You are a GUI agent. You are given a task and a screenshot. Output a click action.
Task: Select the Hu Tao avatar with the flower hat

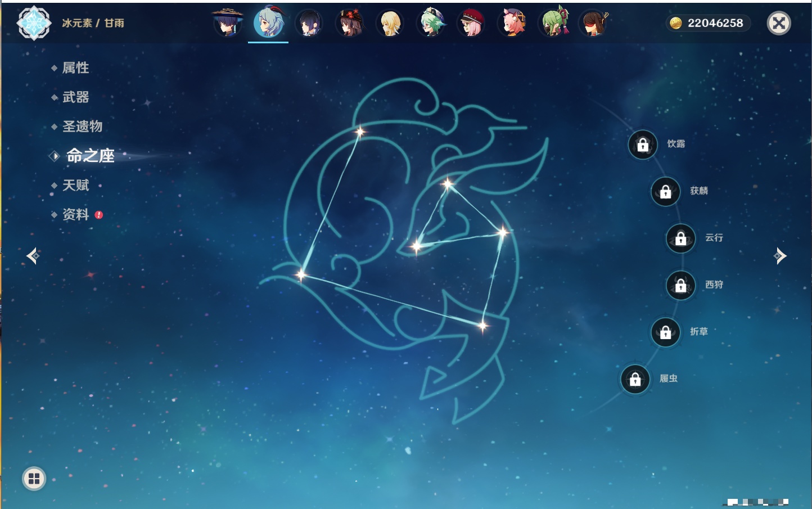349,23
